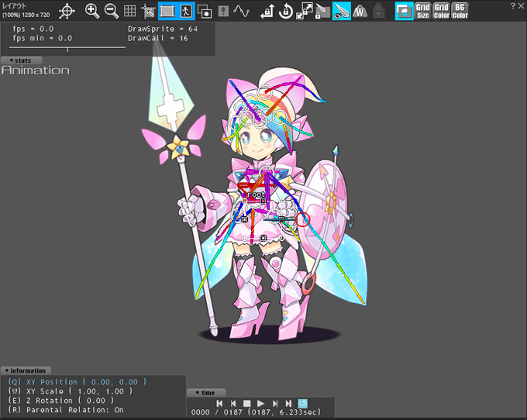Screen dimensions: 527x420
Task: Click the root bone label
Action: 257,195
